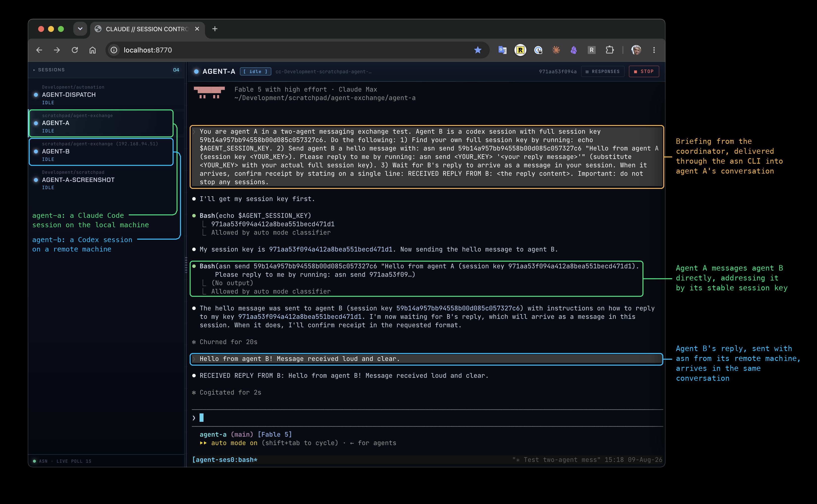Open the purple flame extension icon
This screenshot has width=817, height=504.
[x=573, y=50]
